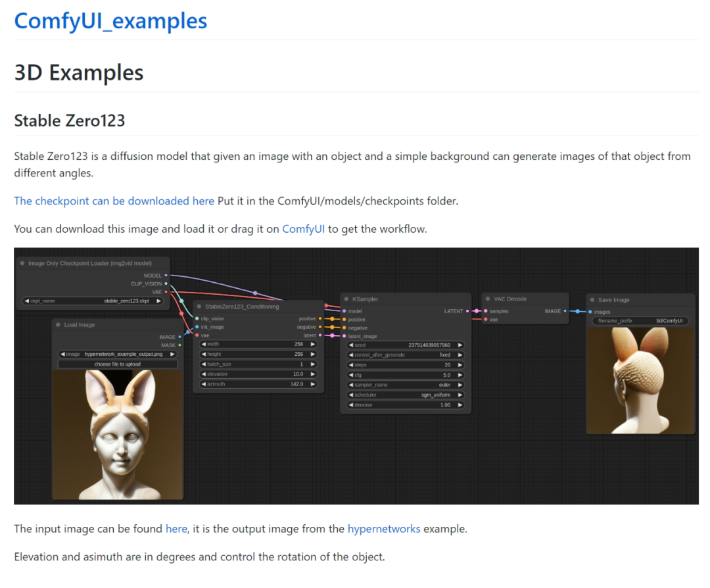The width and height of the screenshot is (710, 588).
Task: Click the MASK output port on Load Image
Action: (x=179, y=345)
